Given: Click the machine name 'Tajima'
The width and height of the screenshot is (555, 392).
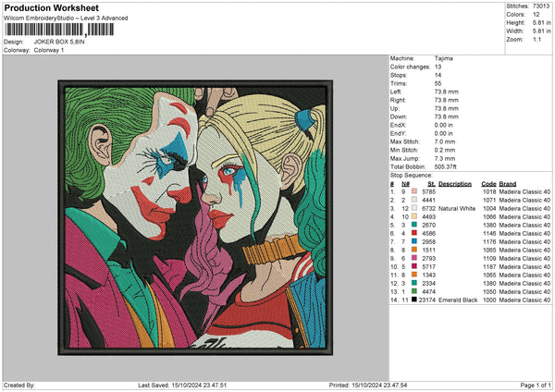Looking at the screenshot, I should 443,58.
